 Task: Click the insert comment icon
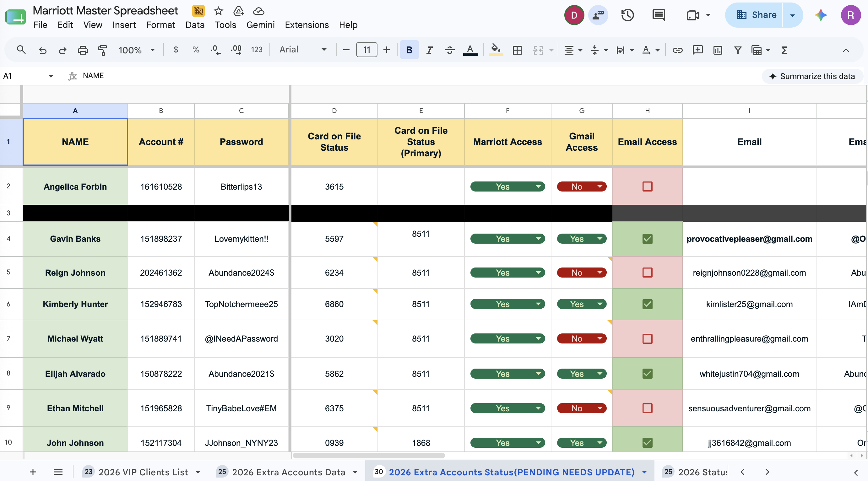(697, 50)
